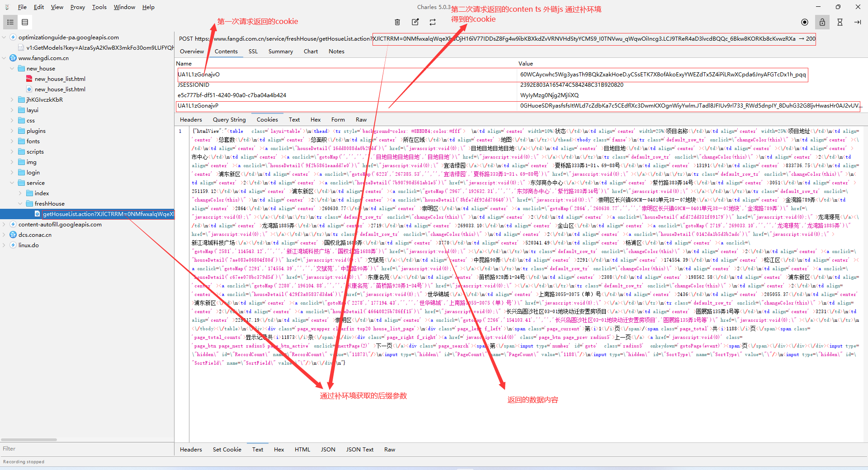This screenshot has height=470, width=868.
Task: Click new_house folder icon
Action: click(x=21, y=68)
